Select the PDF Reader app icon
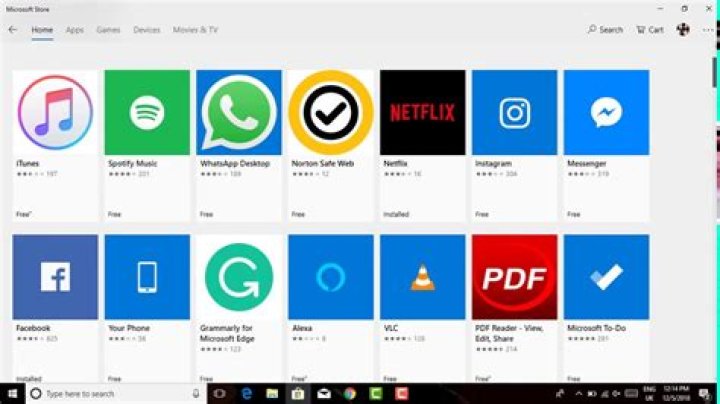The width and height of the screenshot is (720, 404). 514,277
